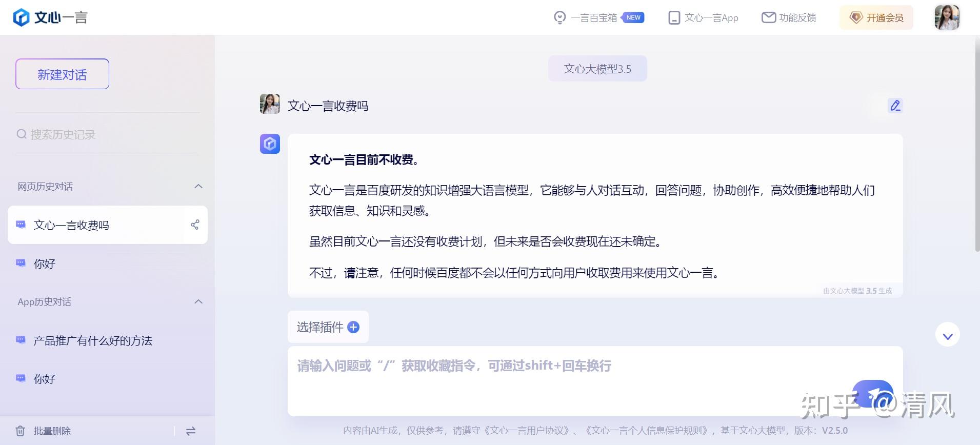Click the envelope icon for 功能反馈
This screenshot has width=980, height=445.
(768, 18)
